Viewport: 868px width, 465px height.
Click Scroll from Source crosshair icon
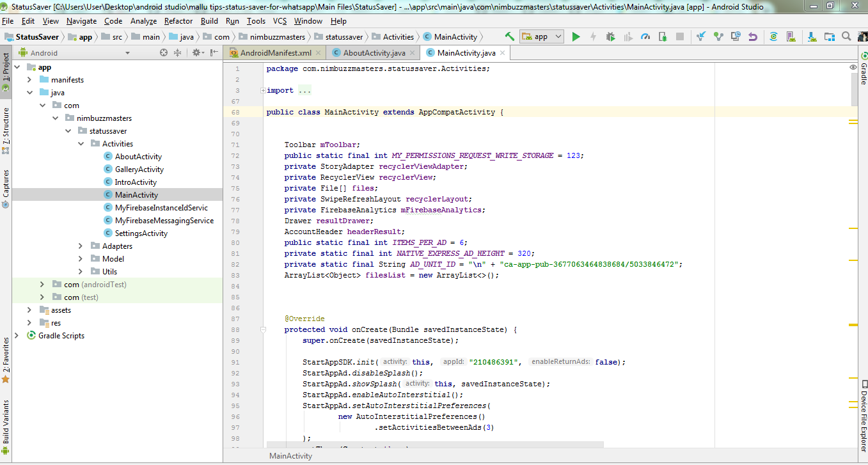164,52
